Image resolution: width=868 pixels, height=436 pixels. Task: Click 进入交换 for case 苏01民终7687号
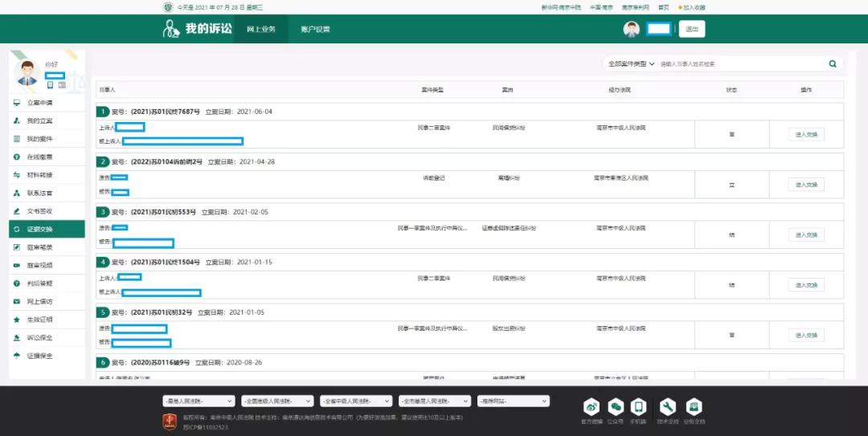[x=806, y=134]
